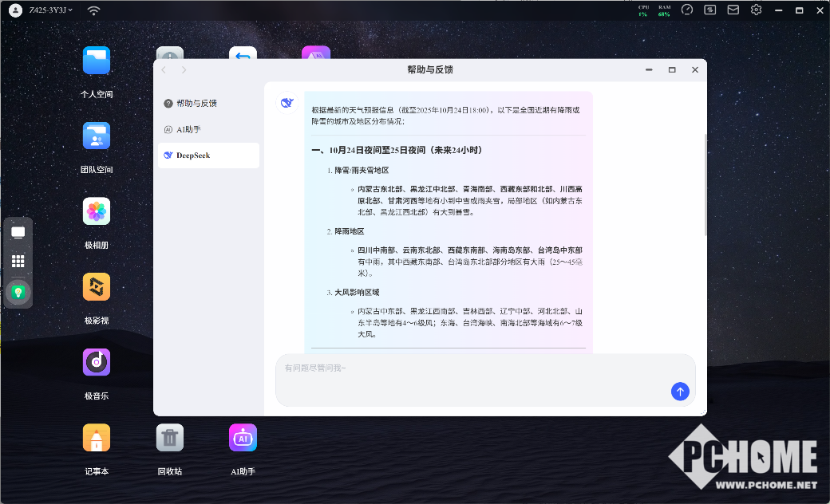The image size is (830, 504).
Task: Open the 个人空间 desktop icon
Action: tap(97, 61)
